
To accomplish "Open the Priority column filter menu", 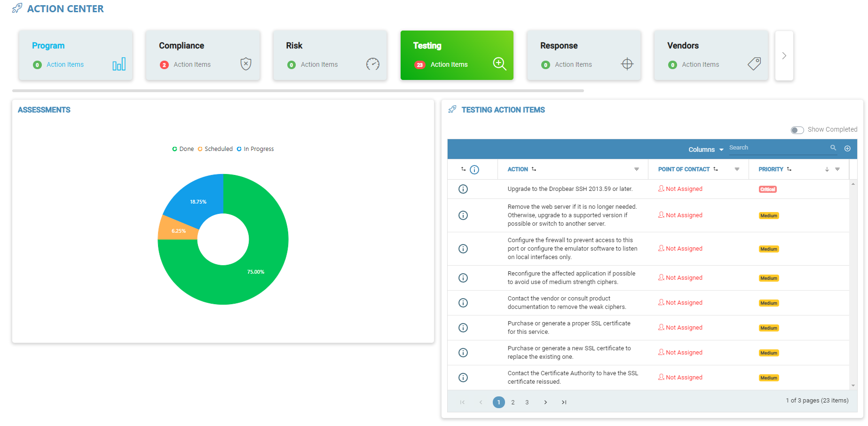I will tap(837, 169).
